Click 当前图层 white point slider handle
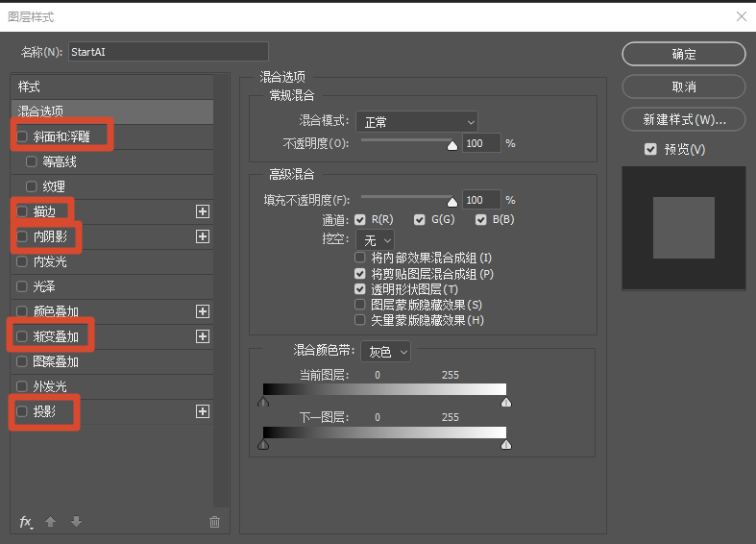Viewport: 756px width, 544px height. coord(506,402)
